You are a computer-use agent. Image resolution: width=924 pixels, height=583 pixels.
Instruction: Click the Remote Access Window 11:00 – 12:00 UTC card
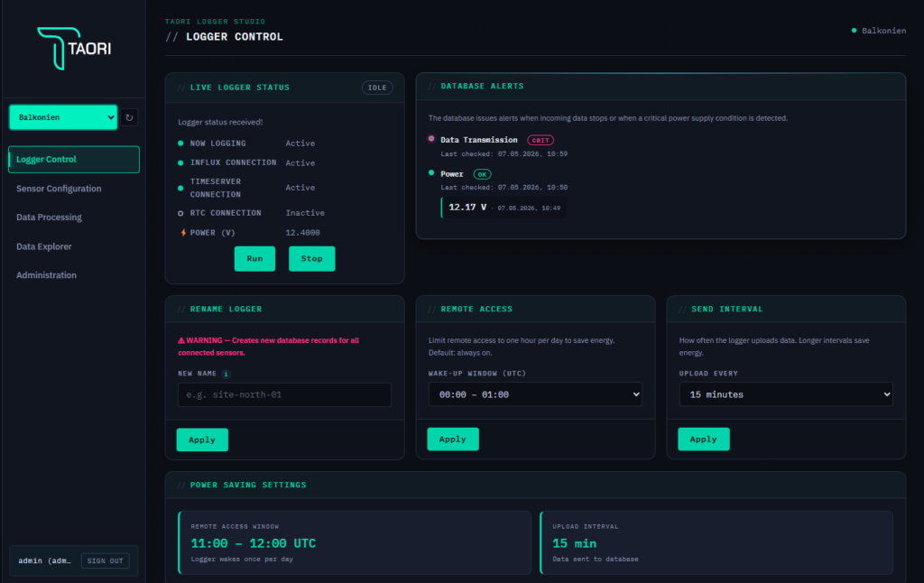coord(355,542)
